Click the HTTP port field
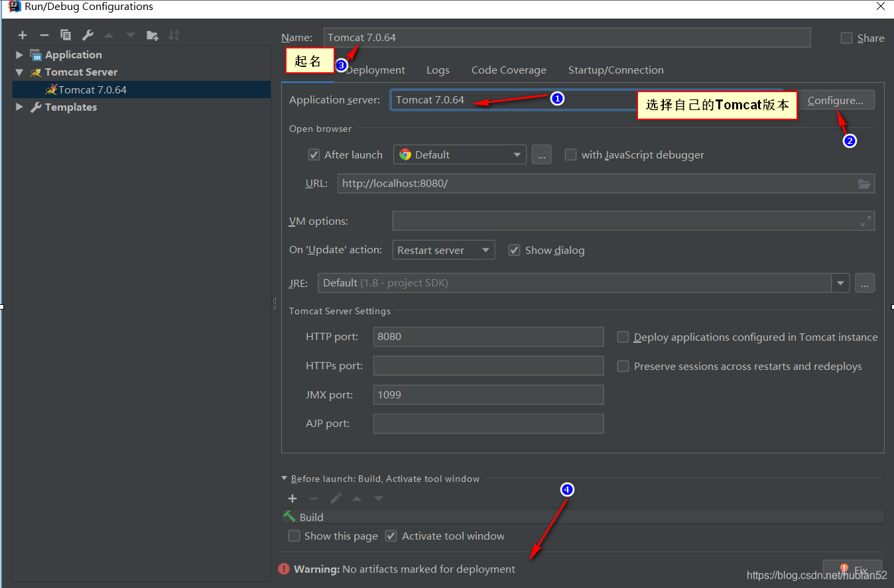Screen dimensions: 894x588 coord(488,336)
